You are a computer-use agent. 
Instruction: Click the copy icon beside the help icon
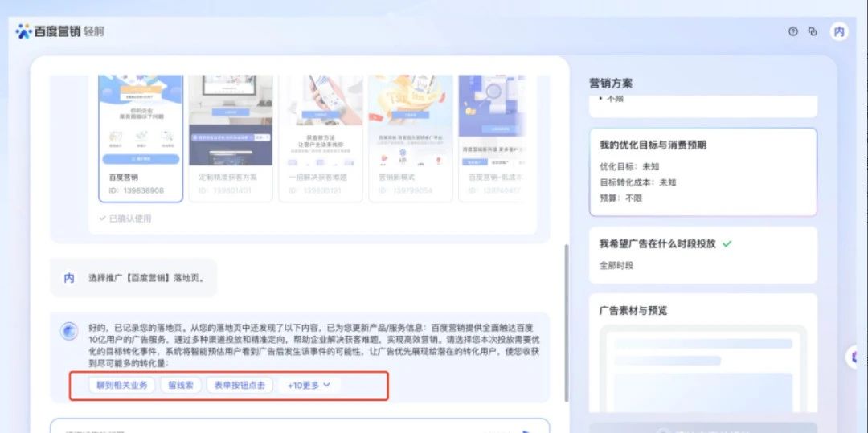(x=813, y=31)
